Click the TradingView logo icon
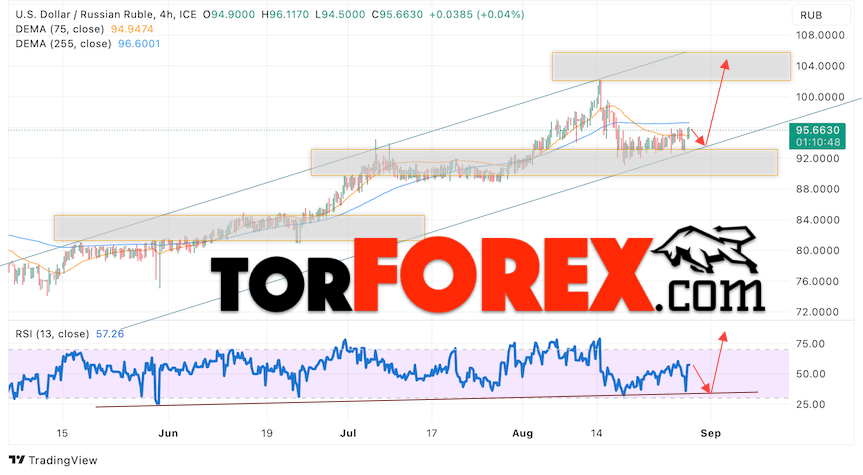863x475 pixels. pos(17,460)
